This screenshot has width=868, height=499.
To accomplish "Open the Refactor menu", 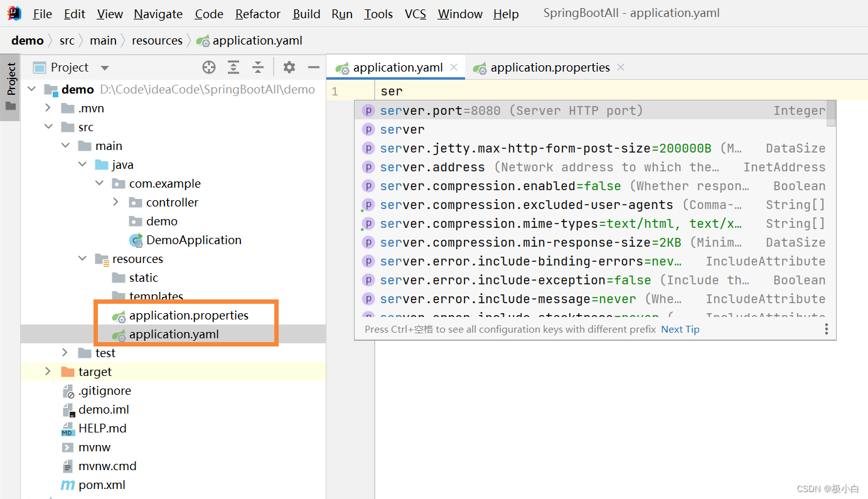I will pos(258,14).
